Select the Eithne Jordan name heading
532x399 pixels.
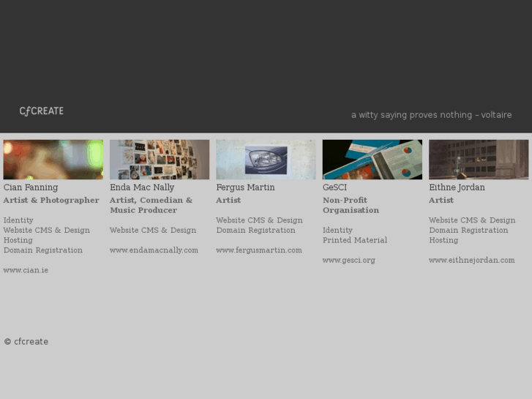point(457,187)
